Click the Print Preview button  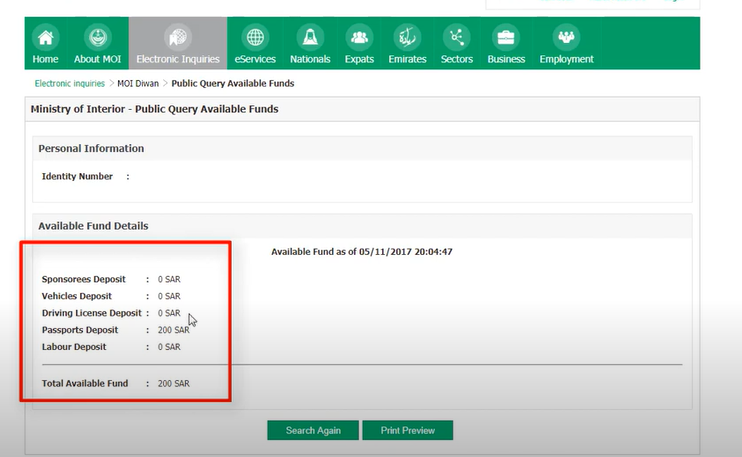(x=407, y=430)
